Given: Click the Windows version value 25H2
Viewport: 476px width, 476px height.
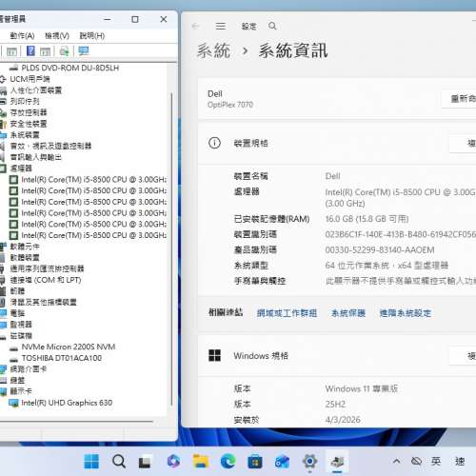Looking at the screenshot, I should click(335, 405).
